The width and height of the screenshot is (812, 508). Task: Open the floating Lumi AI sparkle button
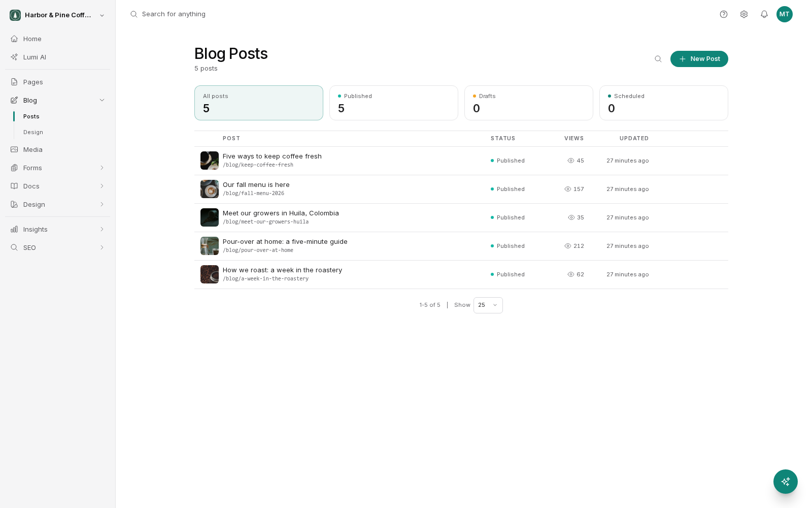point(786,482)
